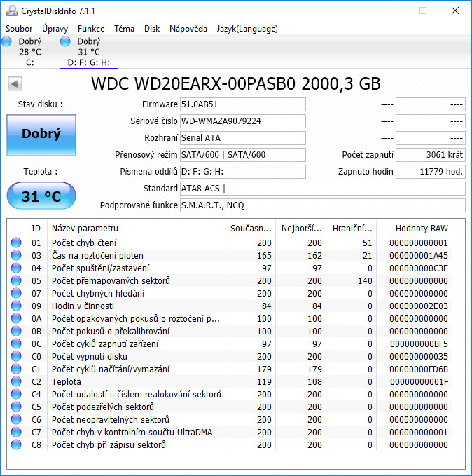The image size is (472, 476).
Task: Click RAW value 000000000C3E
Action: tap(419, 268)
